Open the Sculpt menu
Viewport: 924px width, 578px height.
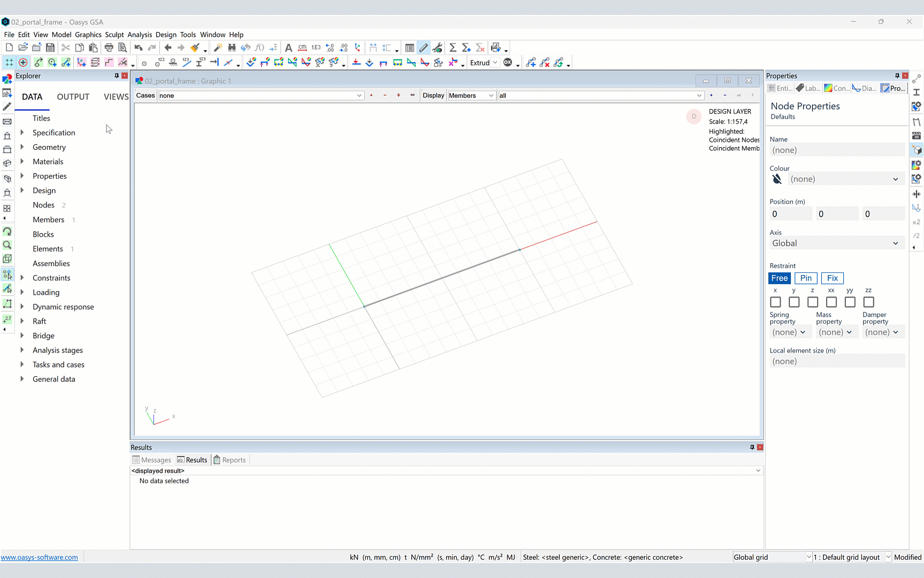point(114,35)
